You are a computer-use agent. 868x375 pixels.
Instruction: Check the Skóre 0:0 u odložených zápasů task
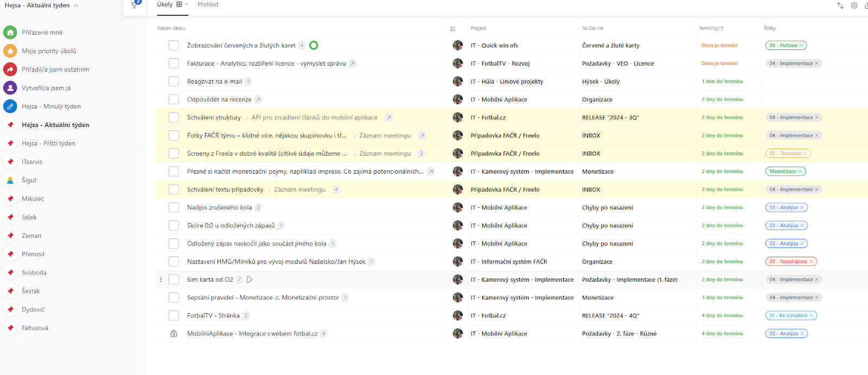(174, 225)
